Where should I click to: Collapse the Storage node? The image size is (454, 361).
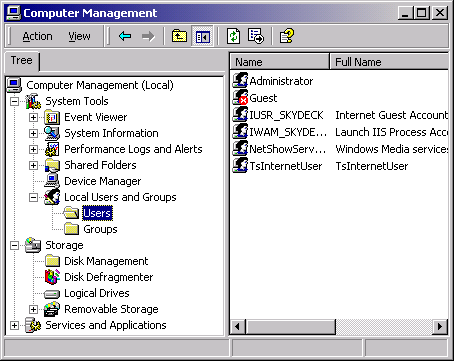click(x=14, y=245)
